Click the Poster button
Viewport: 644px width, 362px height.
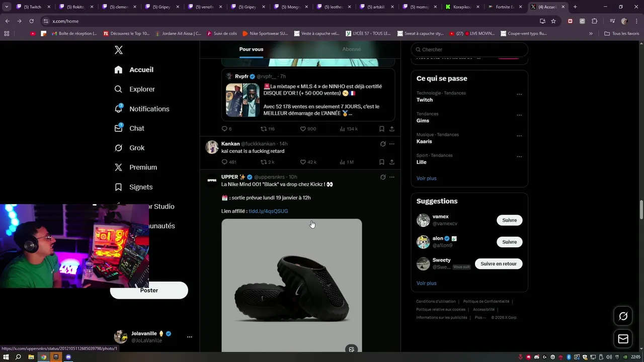tap(149, 290)
